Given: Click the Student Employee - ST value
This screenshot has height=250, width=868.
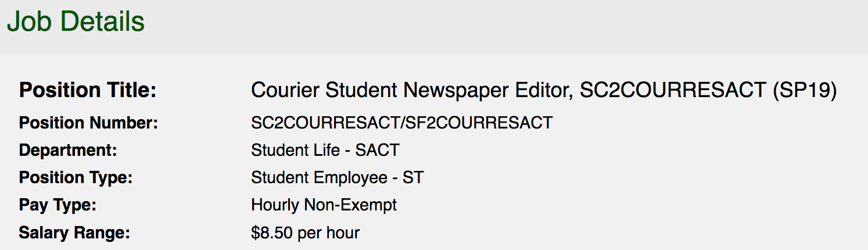Looking at the screenshot, I should point(338,177).
